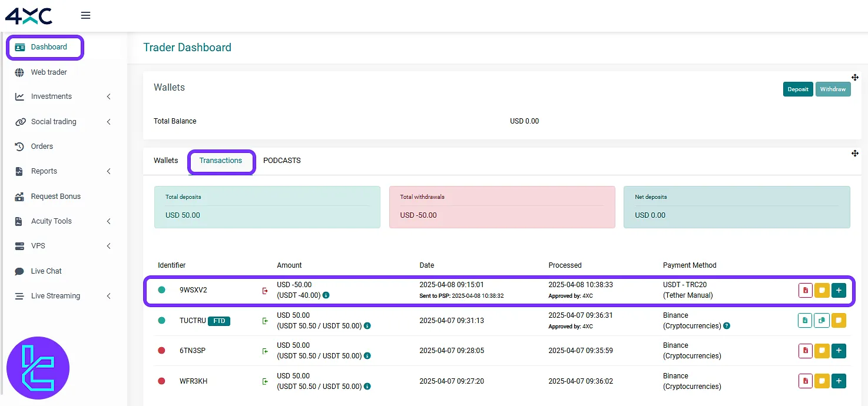Screen dimensions: 868x406
Task: Click the date 2025-04-07 09:28:05
Action: 452,351
